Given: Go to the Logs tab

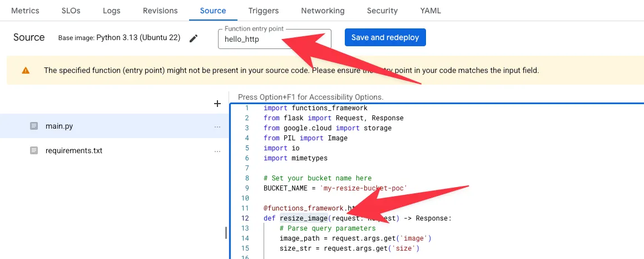Looking at the screenshot, I should [112, 11].
